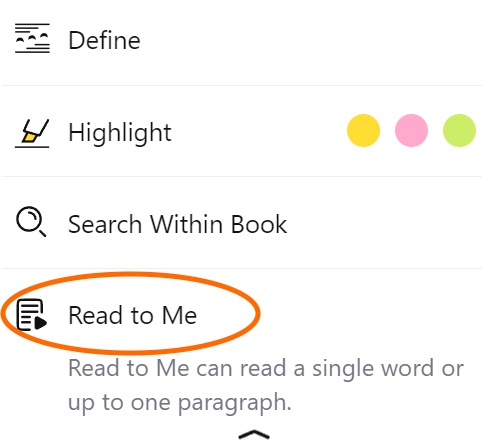Click empty gap between Highlight label and yellow dot
Image resolution: width=486 pixels, height=448 pixels.
click(x=259, y=132)
